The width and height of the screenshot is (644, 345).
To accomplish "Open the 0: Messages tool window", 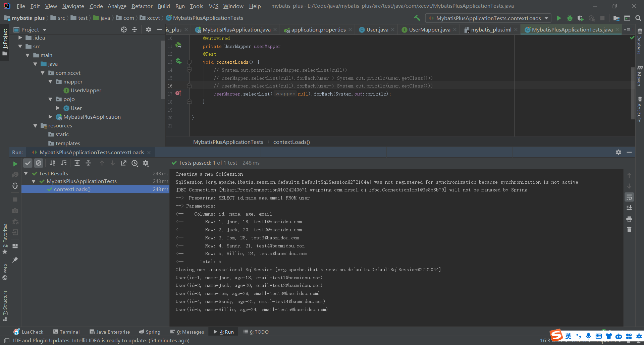I will coord(187,332).
